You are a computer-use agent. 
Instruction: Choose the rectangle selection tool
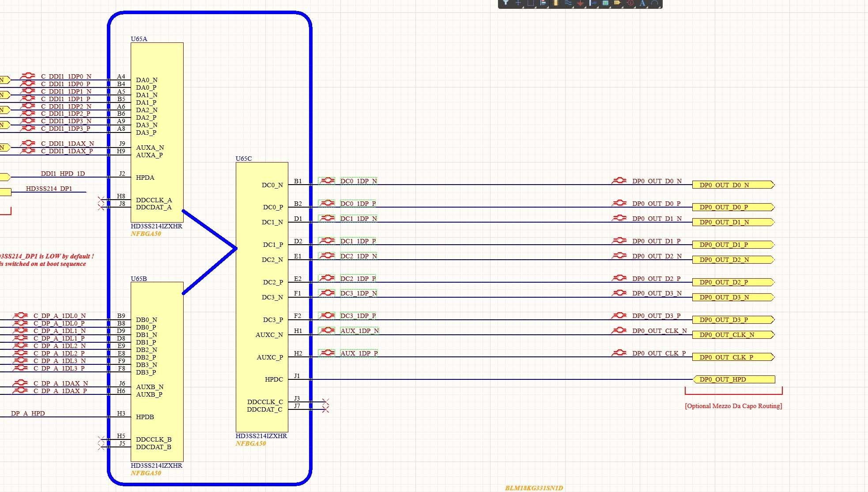pyautogui.click(x=531, y=3)
